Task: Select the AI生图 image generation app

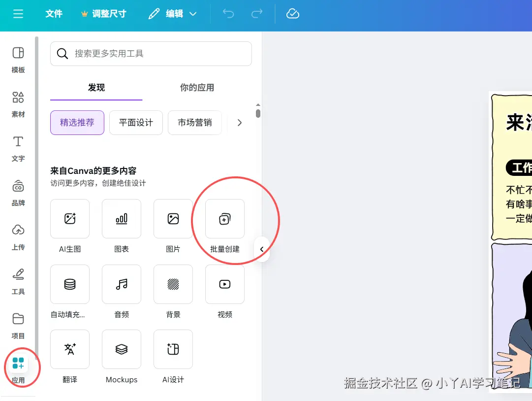Action: [x=69, y=219]
